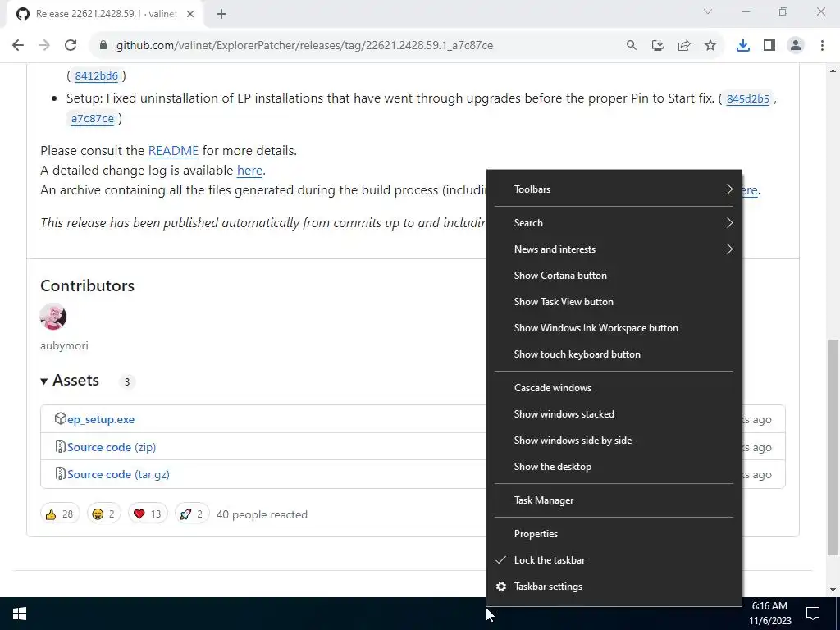Screen dimensions: 840x630
Task: Reload the page with refresh icon
Action: 71,46
